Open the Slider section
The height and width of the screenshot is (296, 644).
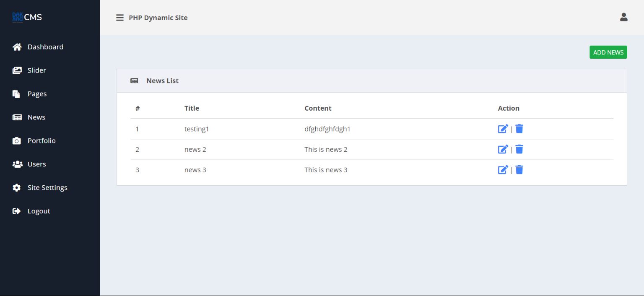(36, 70)
